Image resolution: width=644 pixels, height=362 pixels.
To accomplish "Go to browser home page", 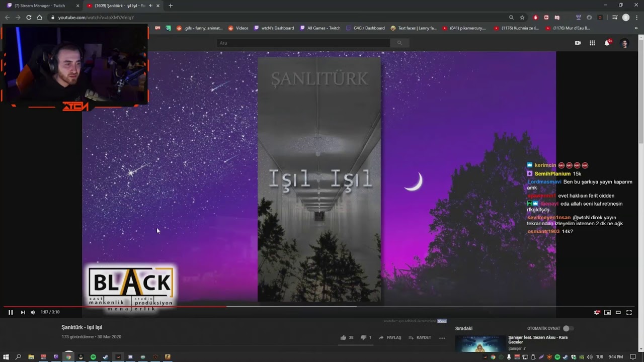I will [40, 17].
